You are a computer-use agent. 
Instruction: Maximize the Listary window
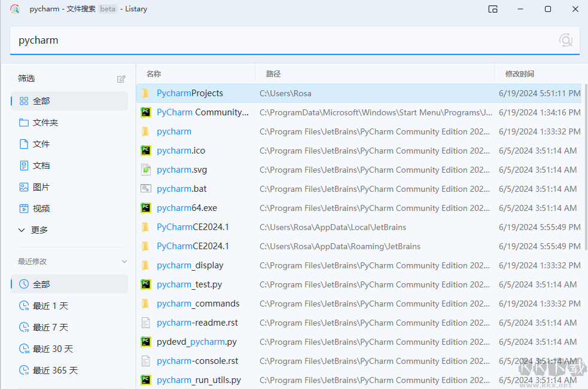point(548,9)
